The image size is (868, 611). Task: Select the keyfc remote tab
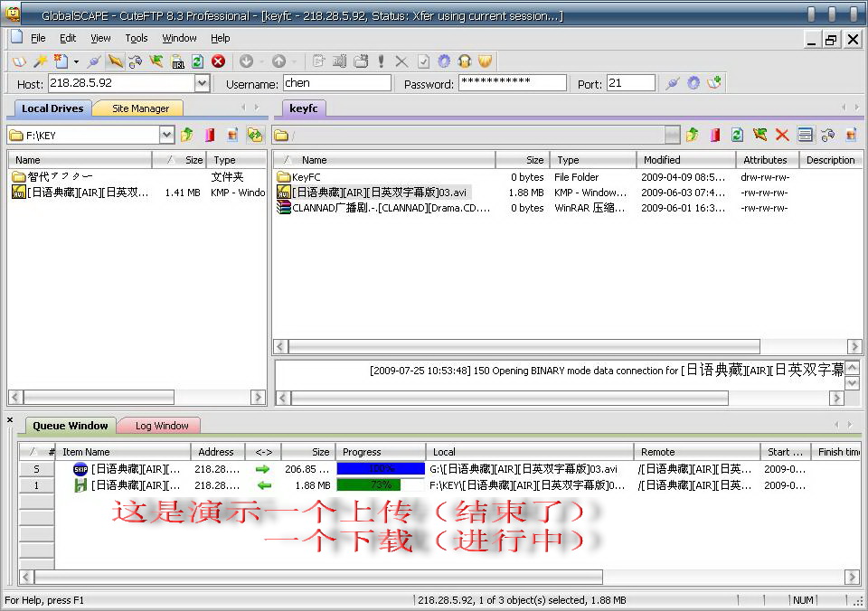[304, 108]
